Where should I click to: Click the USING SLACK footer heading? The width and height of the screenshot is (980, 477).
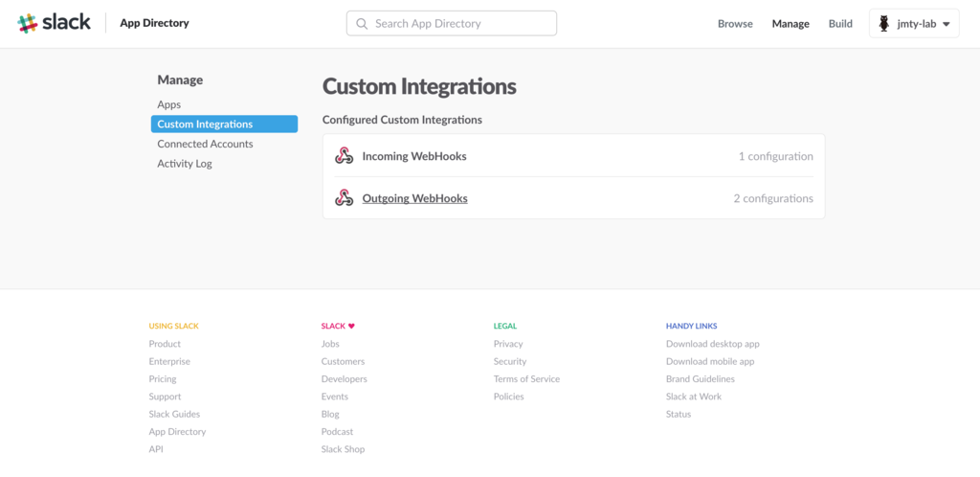click(x=174, y=326)
